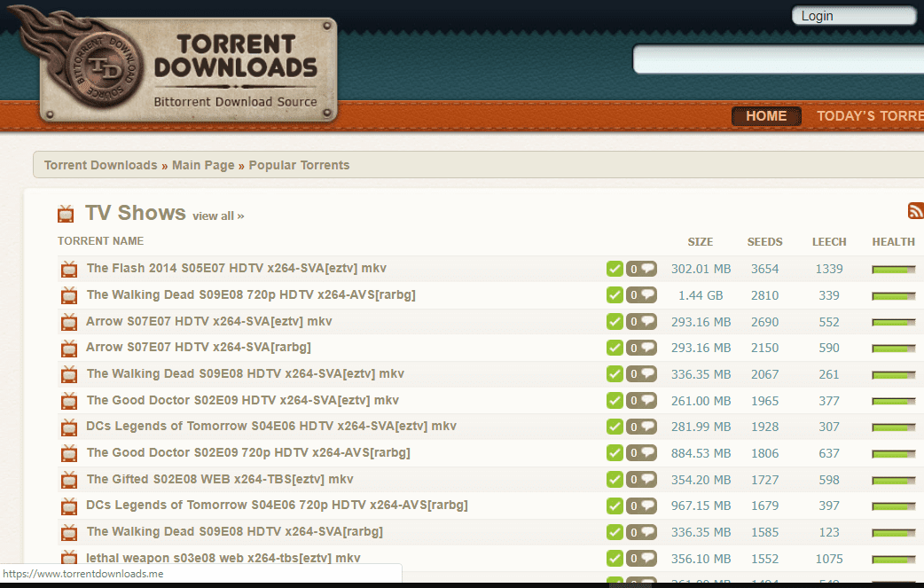Click the 302.01 MB size value

click(x=701, y=270)
